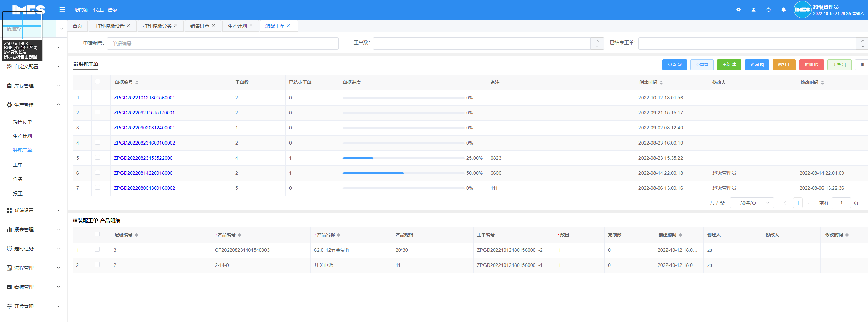Click the 50.00% progress bar

403,173
